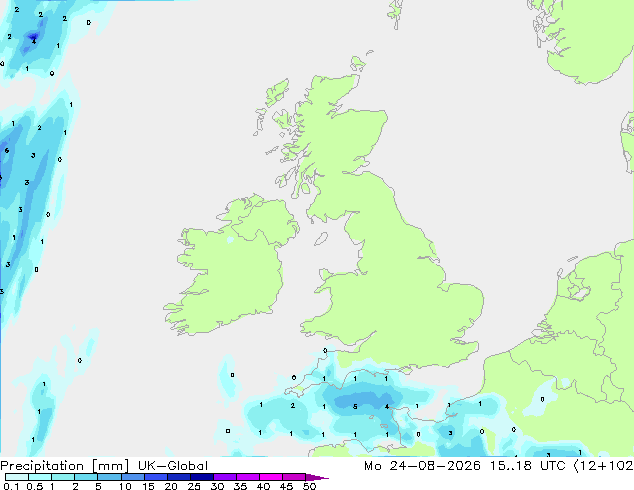Click the legend swatch between 45 and 50
634x490 pixels.
(x=294, y=477)
